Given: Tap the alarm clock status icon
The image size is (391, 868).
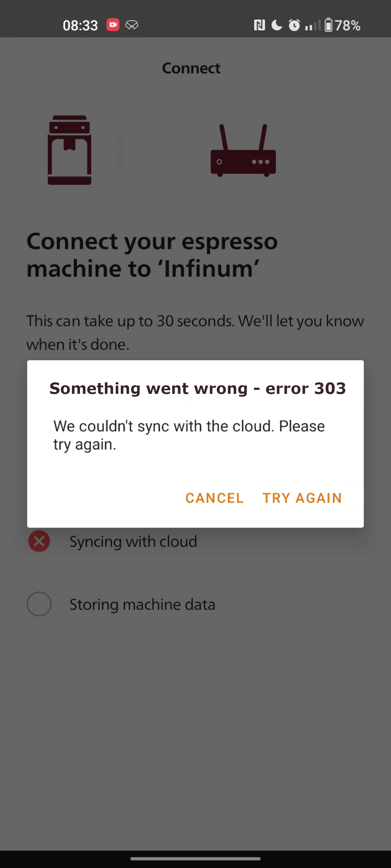Looking at the screenshot, I should pyautogui.click(x=294, y=25).
